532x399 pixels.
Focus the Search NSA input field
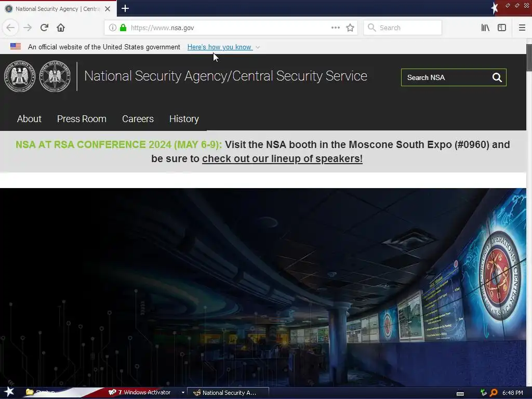coord(446,77)
